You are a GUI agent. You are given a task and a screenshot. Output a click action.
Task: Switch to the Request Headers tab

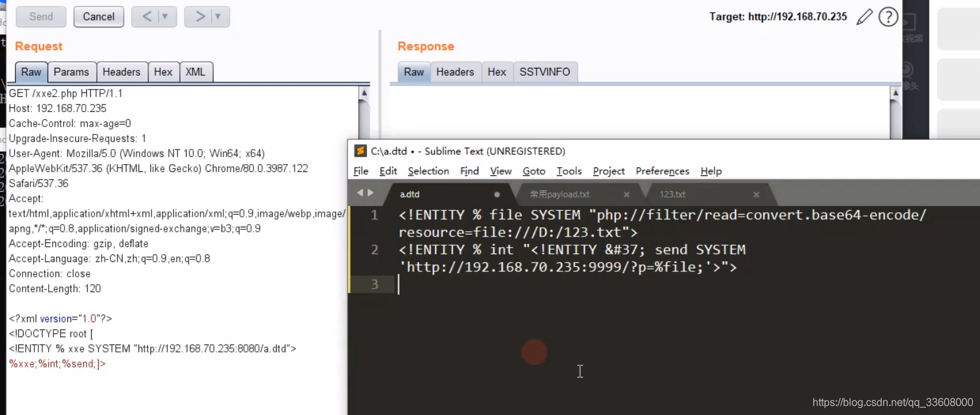[x=121, y=72]
